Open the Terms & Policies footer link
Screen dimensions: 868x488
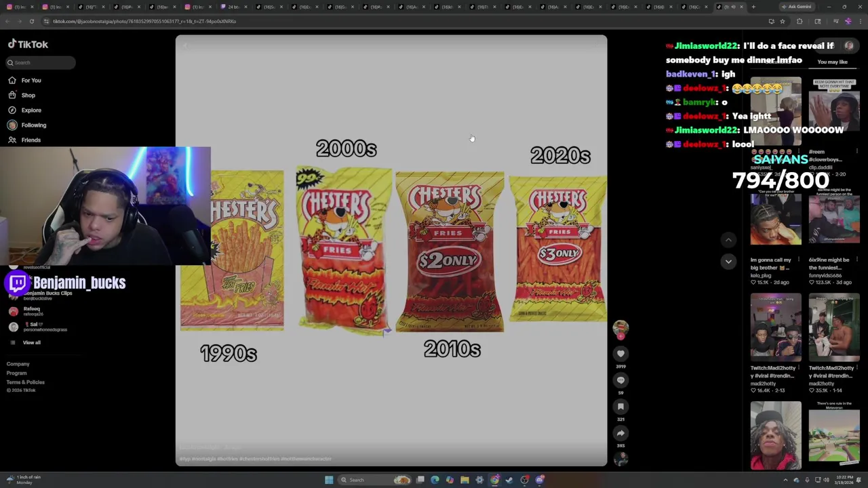click(x=26, y=382)
